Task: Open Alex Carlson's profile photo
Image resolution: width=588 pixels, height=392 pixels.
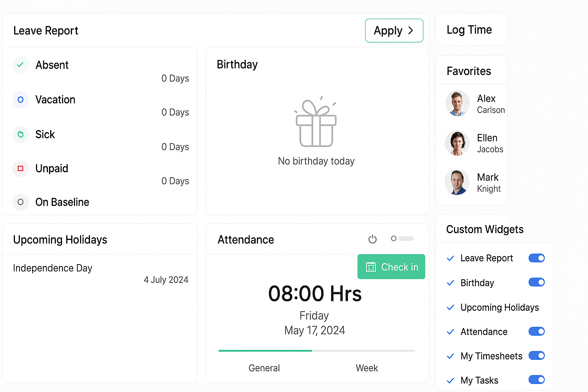Action: pyautogui.click(x=457, y=103)
